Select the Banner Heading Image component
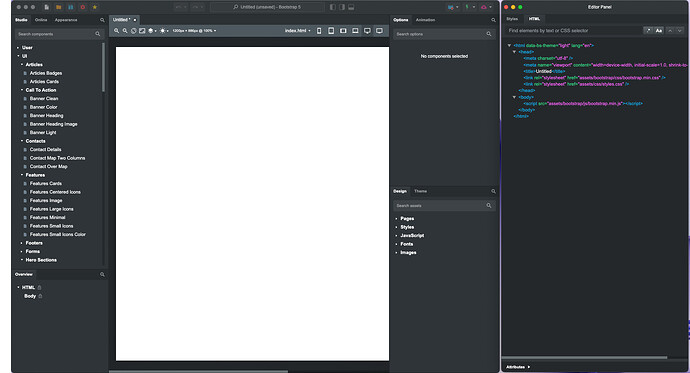This screenshot has width=690, height=373. click(x=54, y=124)
